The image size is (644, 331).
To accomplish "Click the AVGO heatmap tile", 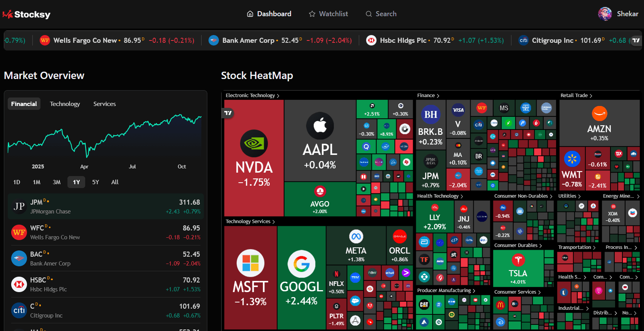I will tap(320, 199).
